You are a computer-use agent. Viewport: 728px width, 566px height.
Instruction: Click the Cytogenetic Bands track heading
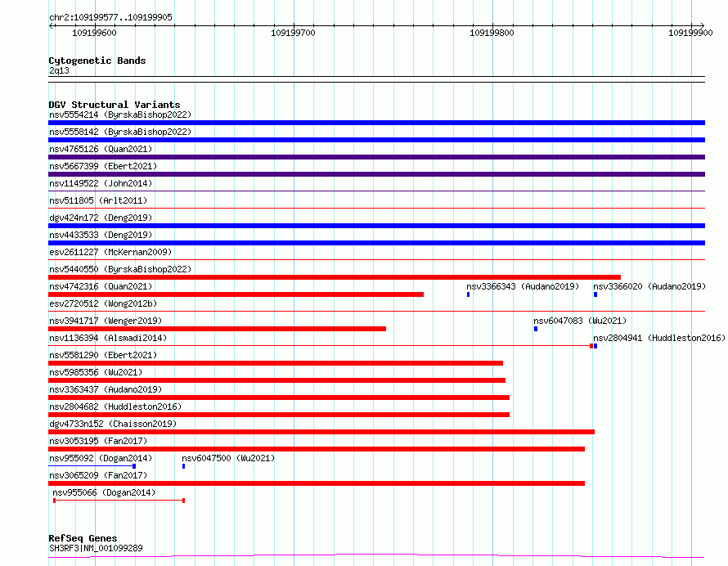(97, 61)
